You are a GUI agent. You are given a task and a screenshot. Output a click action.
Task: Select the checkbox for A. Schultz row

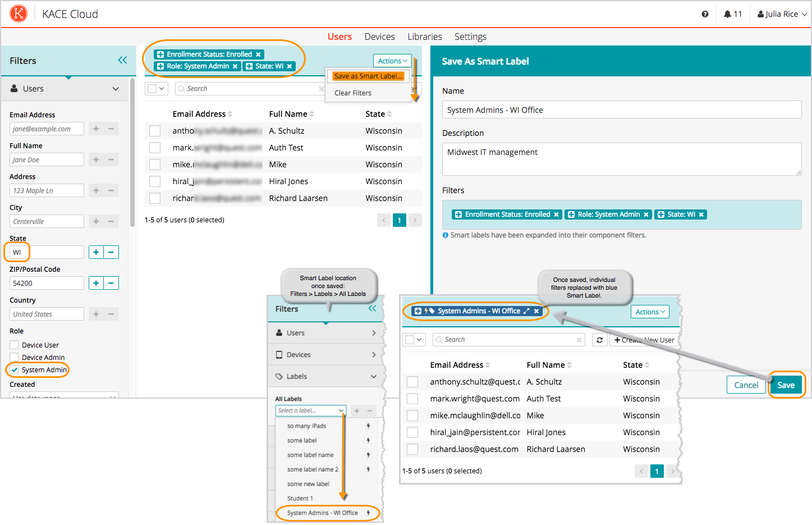[155, 131]
